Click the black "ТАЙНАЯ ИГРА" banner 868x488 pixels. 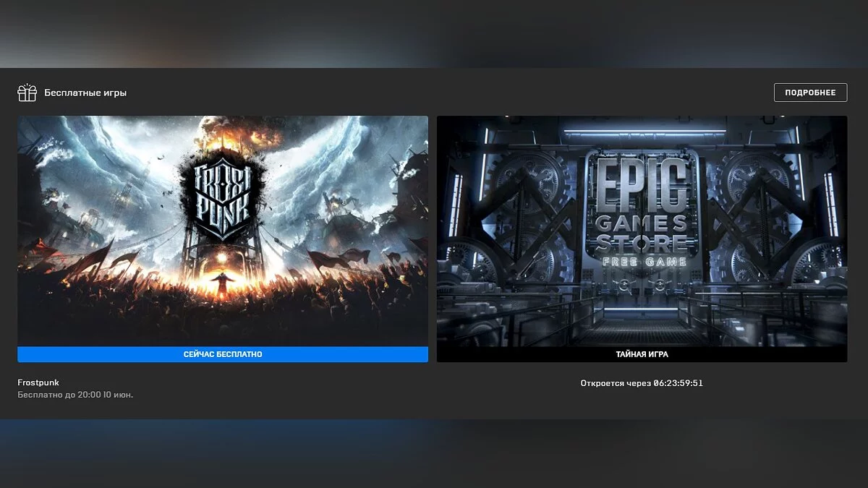(x=642, y=354)
